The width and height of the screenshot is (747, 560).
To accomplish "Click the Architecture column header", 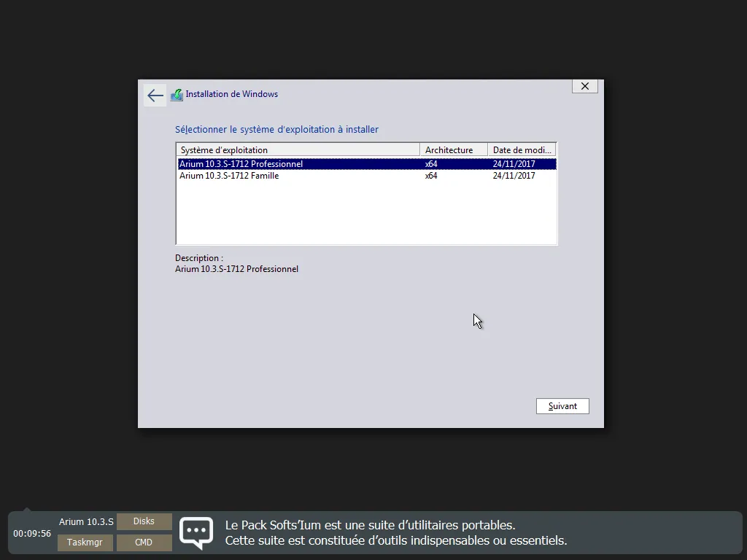I will click(454, 150).
